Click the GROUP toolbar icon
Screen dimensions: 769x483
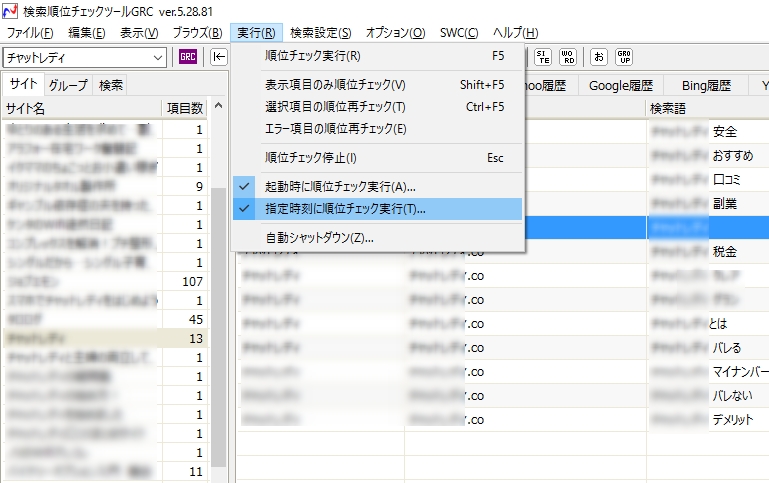click(624, 57)
